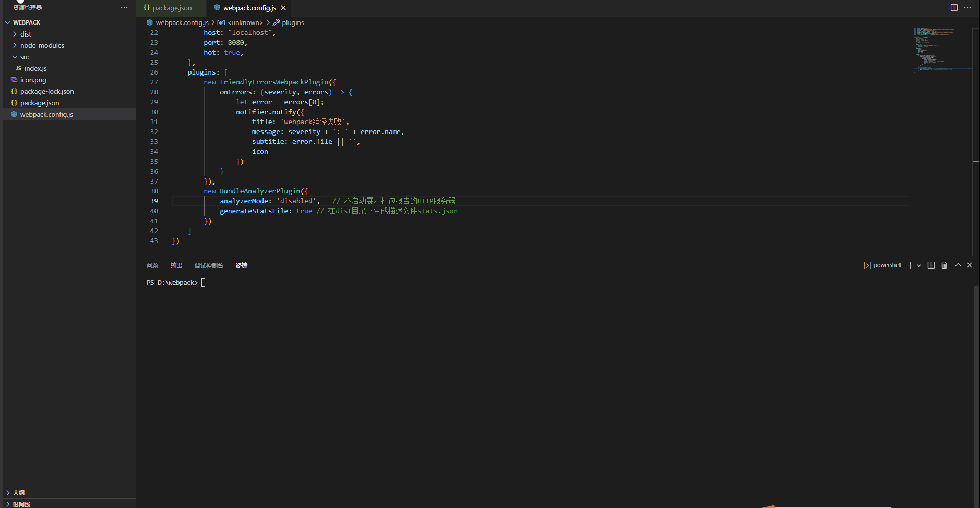Close the editor more actions ellipsis
This screenshot has width=980, height=508.
[x=969, y=7]
